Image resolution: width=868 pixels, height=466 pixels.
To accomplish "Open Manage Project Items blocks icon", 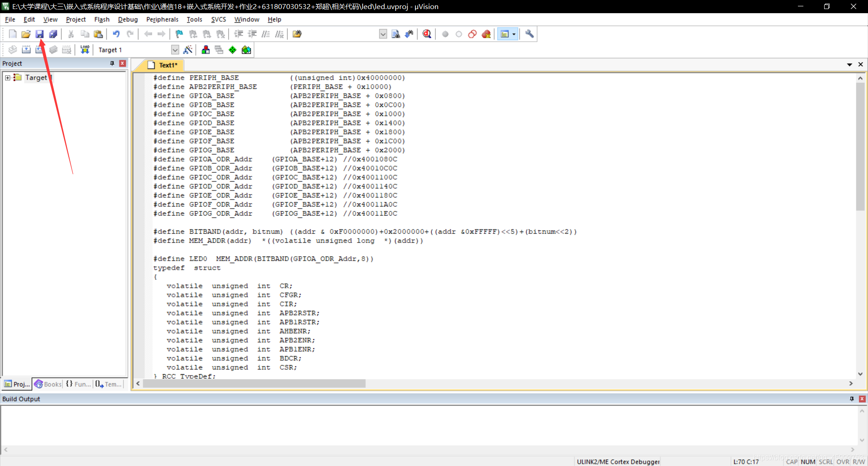I will coord(206,50).
